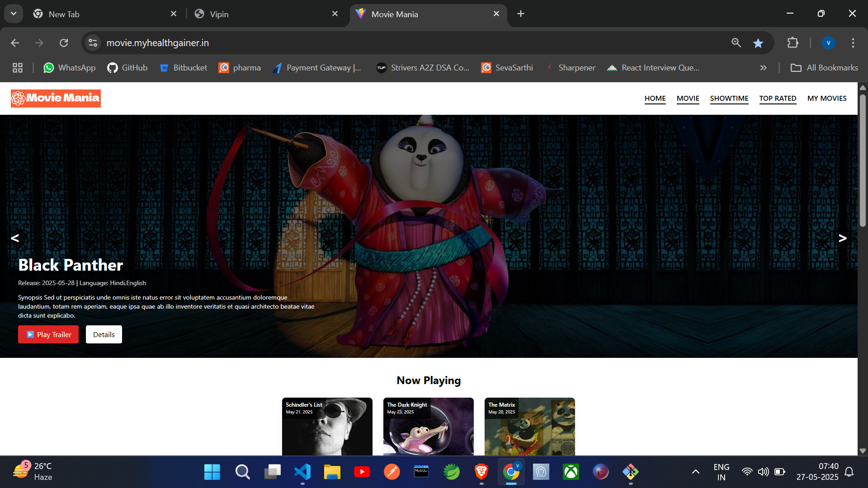Screen dimensions: 868x488
Task: Close the Vipin tab
Action: tap(335, 14)
